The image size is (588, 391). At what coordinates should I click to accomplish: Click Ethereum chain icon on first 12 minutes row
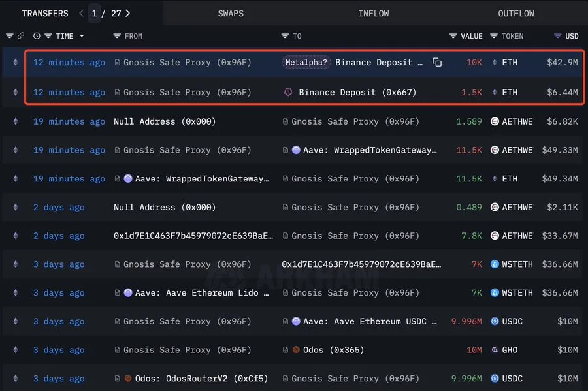click(x=16, y=62)
